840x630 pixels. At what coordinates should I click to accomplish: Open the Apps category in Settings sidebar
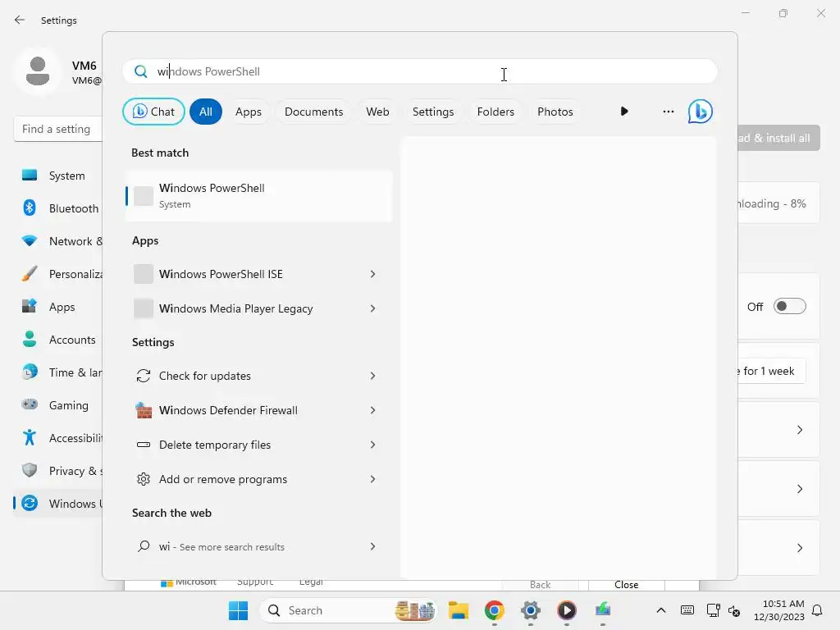(59, 307)
